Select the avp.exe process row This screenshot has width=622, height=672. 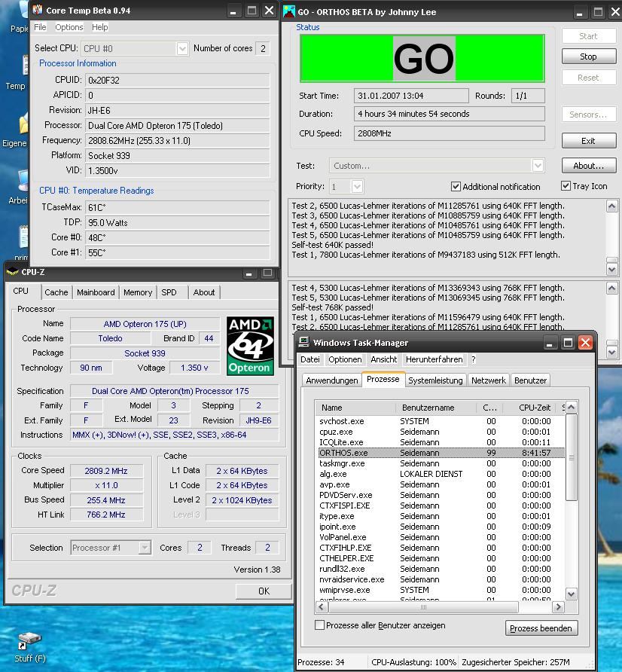pyautogui.click(x=441, y=484)
